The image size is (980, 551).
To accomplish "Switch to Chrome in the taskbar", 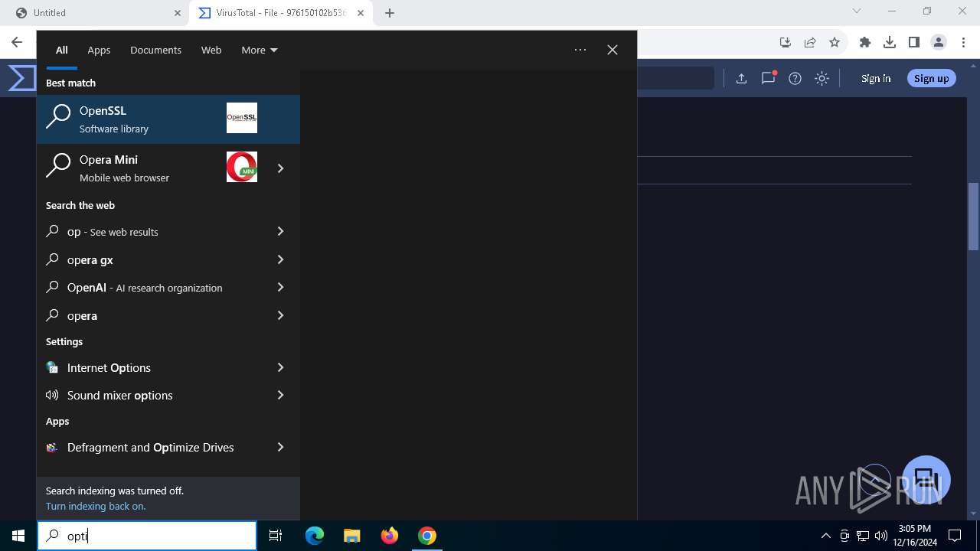I will point(427,536).
